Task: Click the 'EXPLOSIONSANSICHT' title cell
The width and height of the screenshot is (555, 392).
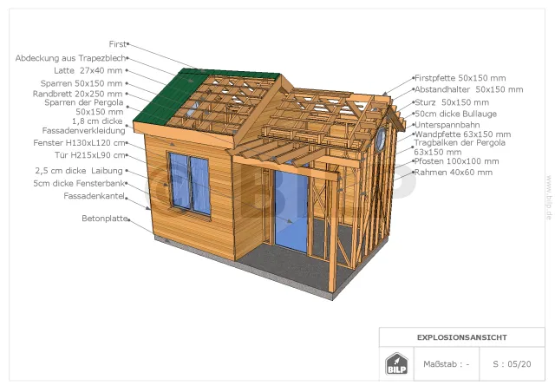Action: point(462,337)
